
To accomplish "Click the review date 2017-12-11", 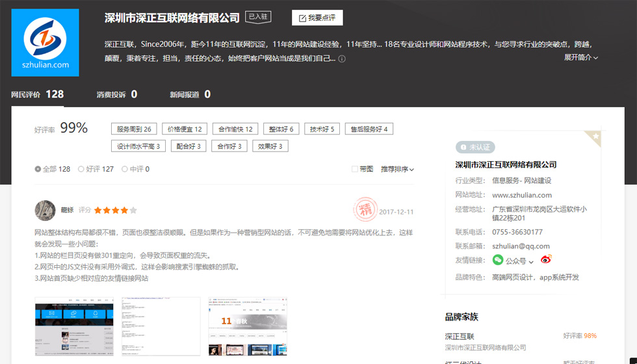I will pos(396,212).
